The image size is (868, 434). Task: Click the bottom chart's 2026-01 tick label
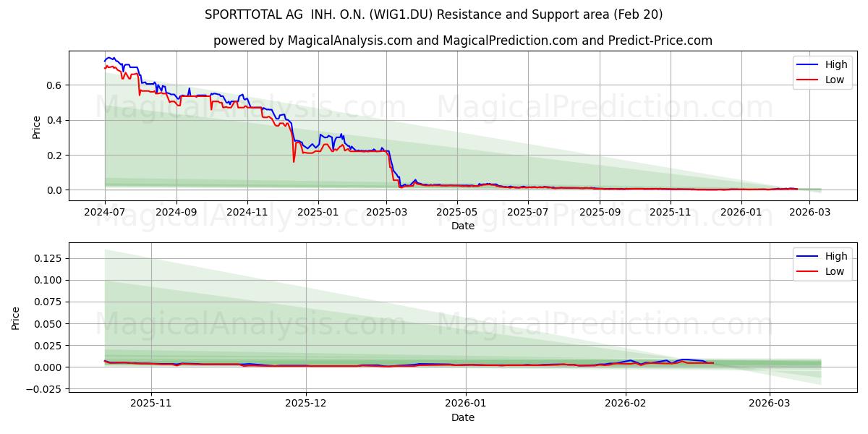click(x=466, y=404)
